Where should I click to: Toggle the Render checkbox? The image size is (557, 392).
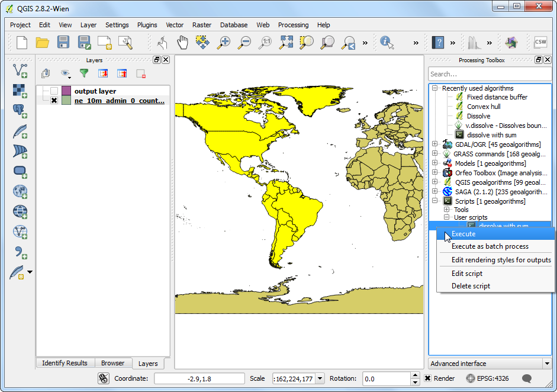[428, 378]
